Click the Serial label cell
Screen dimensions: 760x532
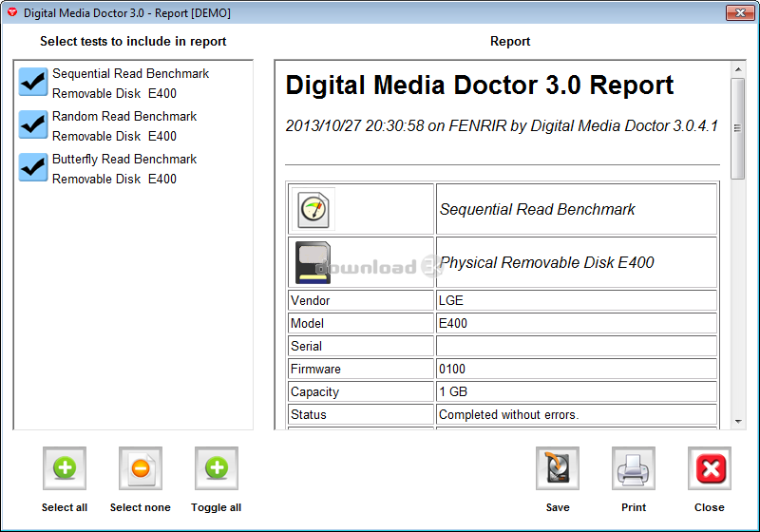[x=361, y=346]
